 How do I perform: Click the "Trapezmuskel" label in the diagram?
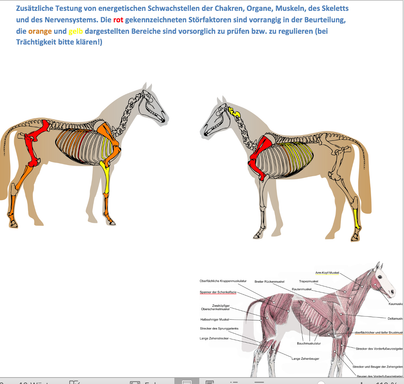pos(308,281)
